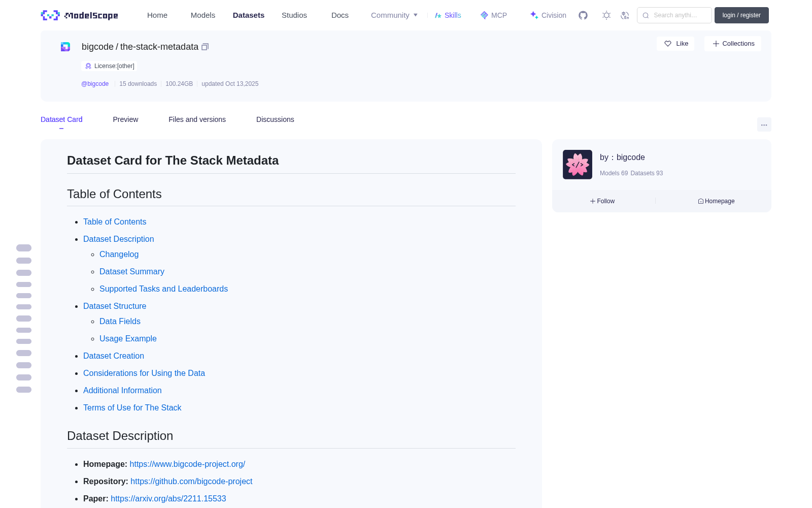Open the GitHub icon link
Screen dimensions: 812x508
583,15
